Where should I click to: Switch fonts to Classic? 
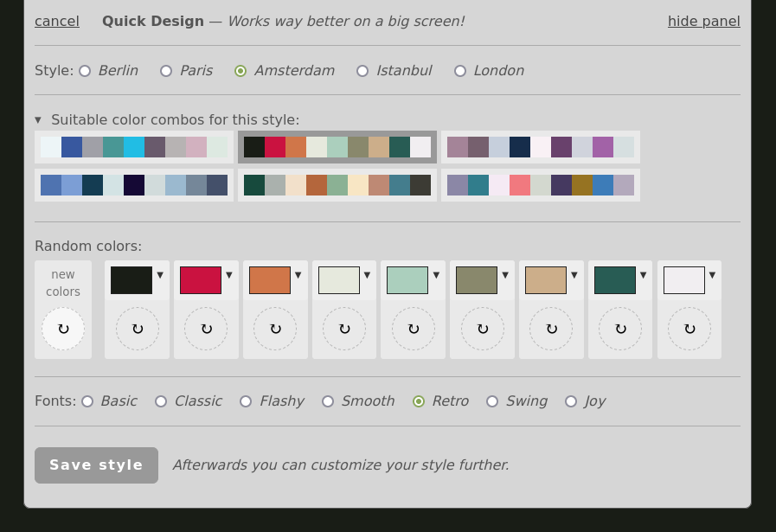pos(161,401)
